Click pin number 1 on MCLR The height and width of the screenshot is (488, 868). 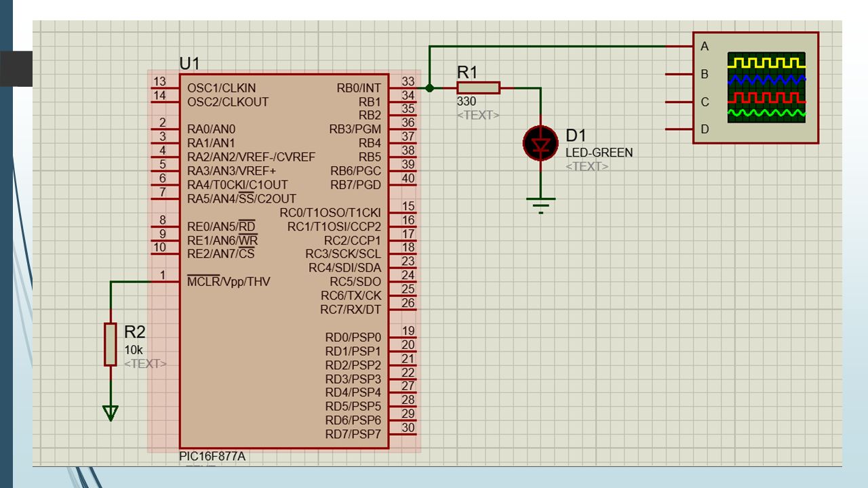point(162,274)
